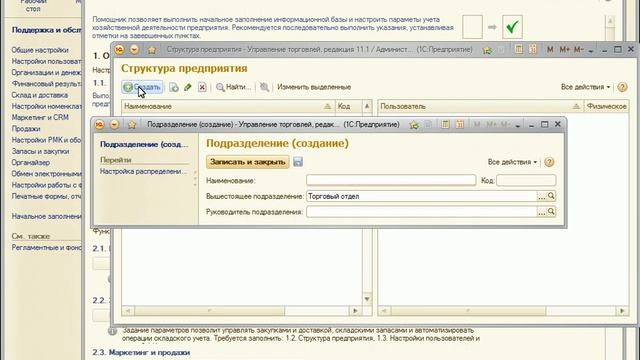The height and width of the screenshot is (360, 640).
Task: Open calendar icon in Подразделение title bar
Action: pos(460,124)
